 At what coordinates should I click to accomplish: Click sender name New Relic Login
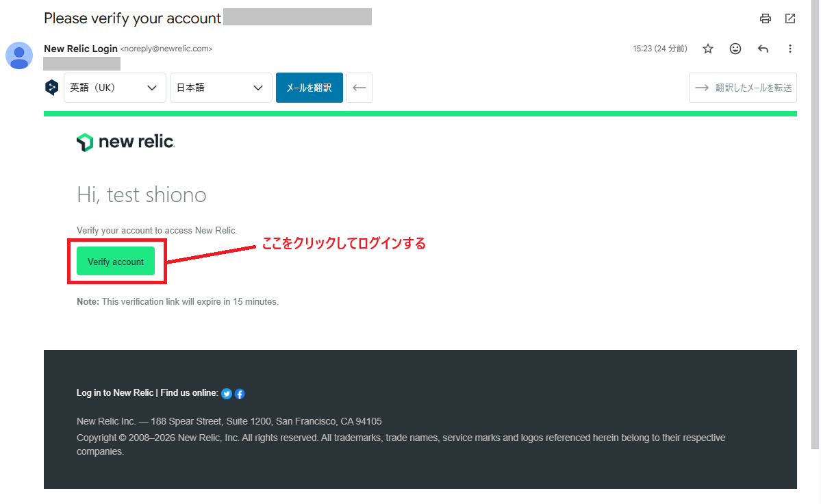[x=81, y=49]
